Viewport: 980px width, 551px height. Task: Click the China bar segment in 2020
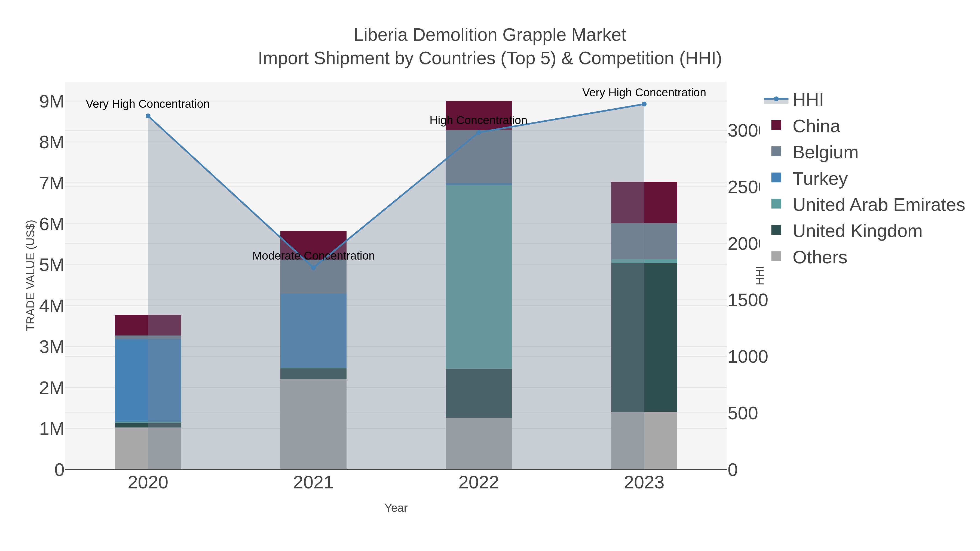(x=148, y=325)
